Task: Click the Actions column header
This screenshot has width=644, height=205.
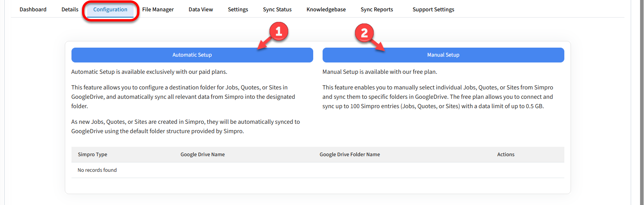Action: coord(506,155)
